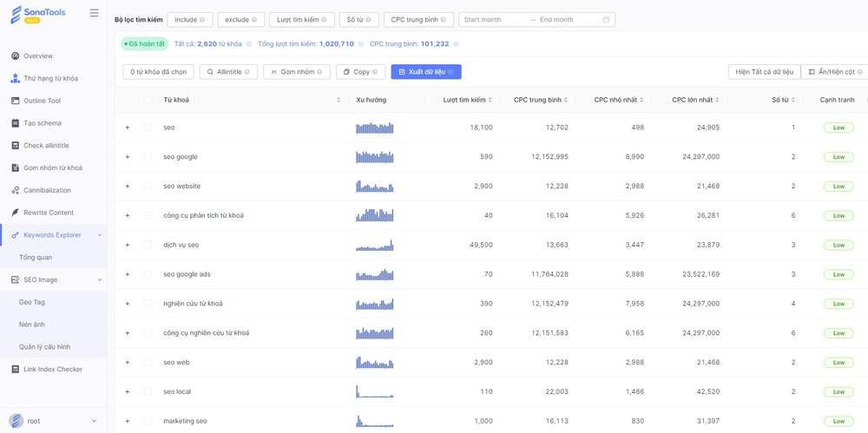Screen dimensions: 868x433
Task: Click trend chart for seo local
Action: point(375,391)
